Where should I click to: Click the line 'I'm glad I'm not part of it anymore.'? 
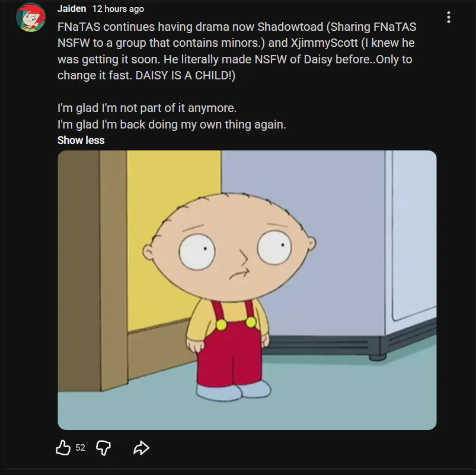(x=147, y=108)
